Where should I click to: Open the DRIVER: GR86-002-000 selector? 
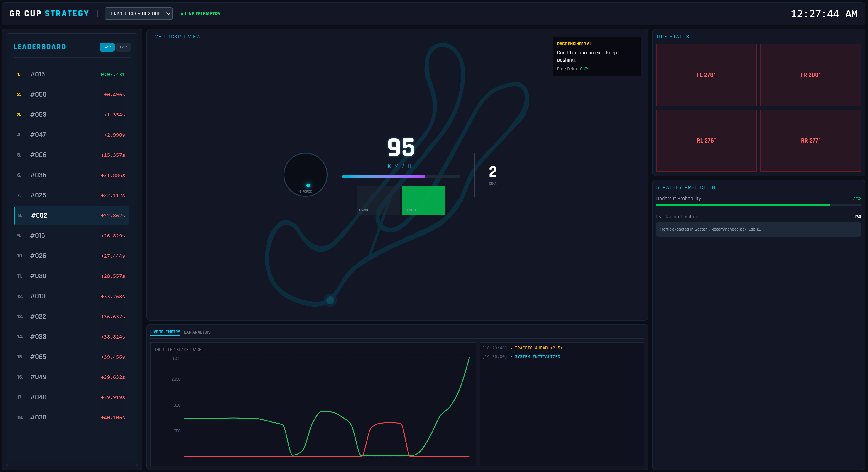138,14
